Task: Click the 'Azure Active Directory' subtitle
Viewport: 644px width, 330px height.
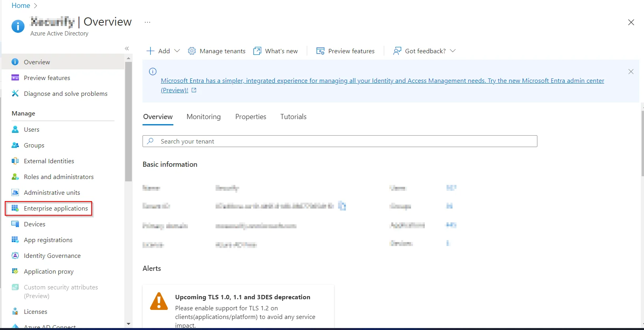Action: [x=59, y=34]
